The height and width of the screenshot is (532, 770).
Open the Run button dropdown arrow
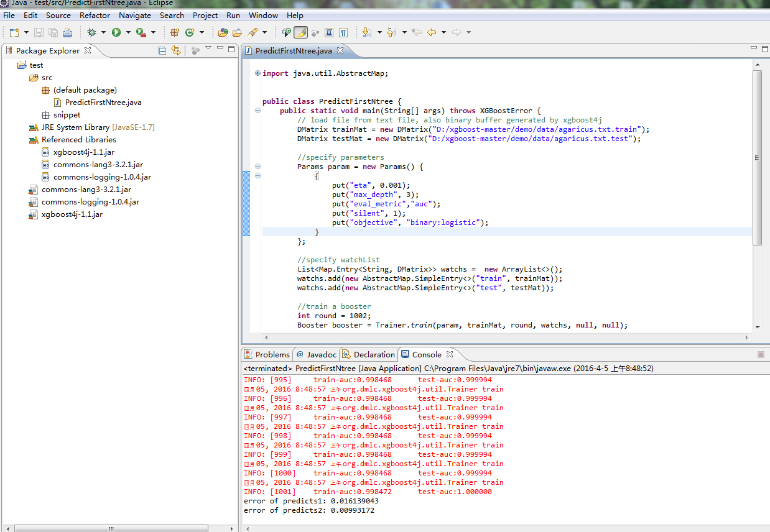tap(128, 32)
